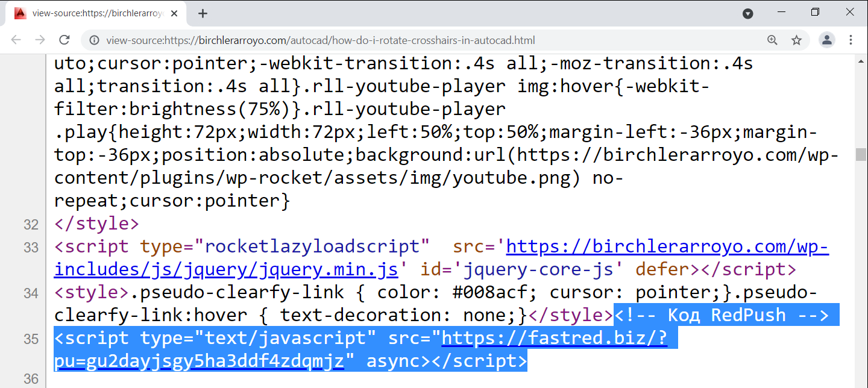Bookmark this page with the star icon
The image size is (868, 388).
pos(796,40)
